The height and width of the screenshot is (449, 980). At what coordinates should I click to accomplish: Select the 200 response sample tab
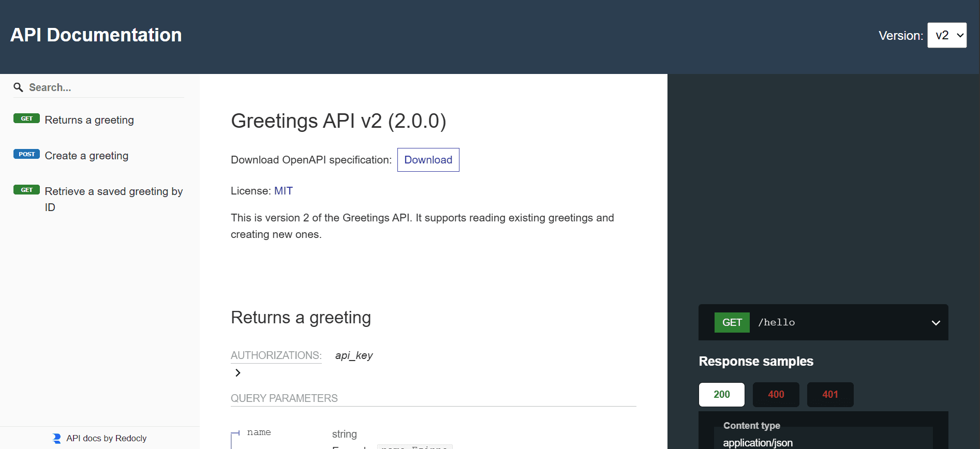721,394
